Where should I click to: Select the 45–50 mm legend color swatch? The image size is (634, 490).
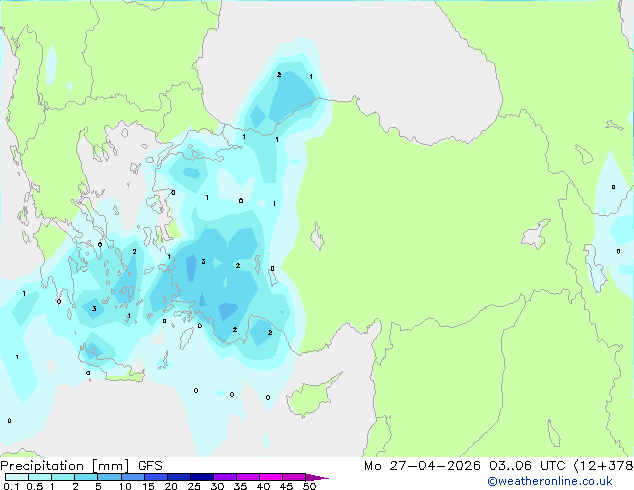coord(294,477)
